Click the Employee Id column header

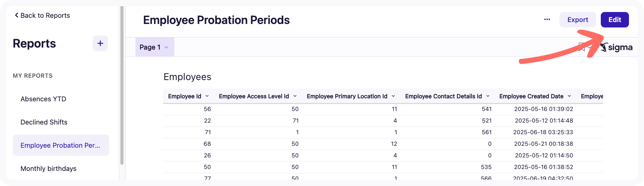coord(184,96)
